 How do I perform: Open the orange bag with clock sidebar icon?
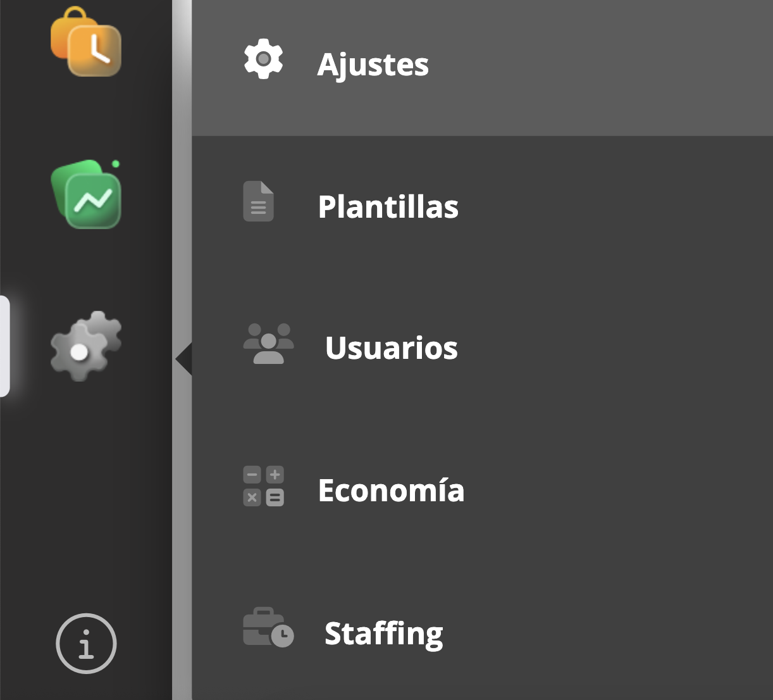pos(85,42)
